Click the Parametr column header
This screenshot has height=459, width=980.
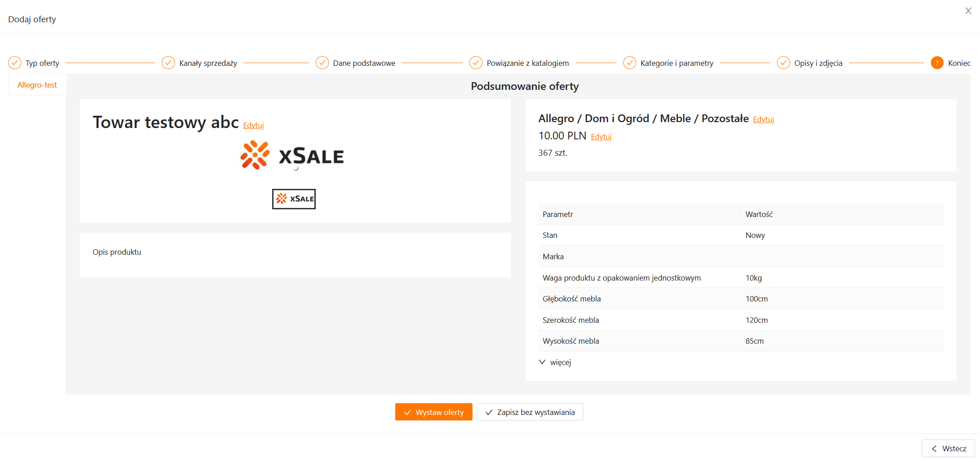coord(557,214)
